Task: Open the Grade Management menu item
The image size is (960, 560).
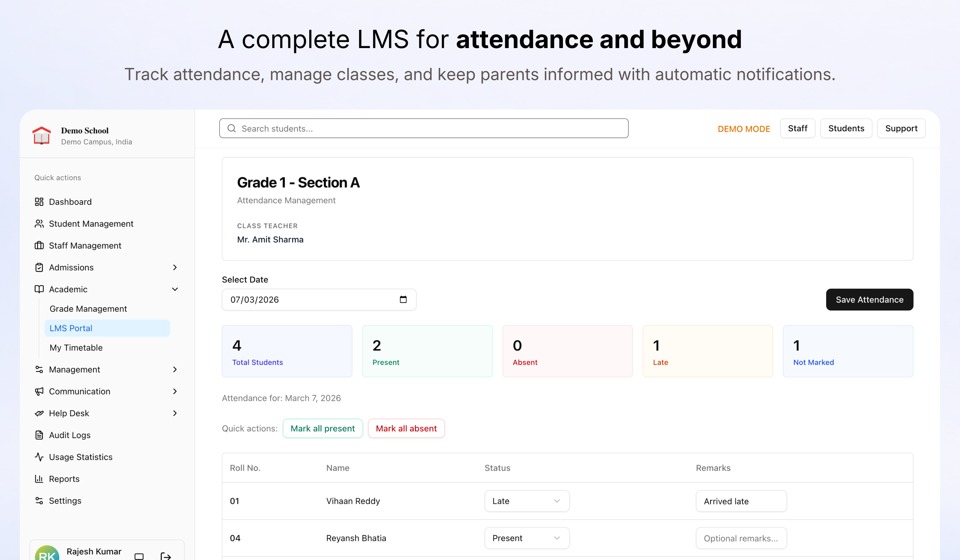Action: click(88, 309)
